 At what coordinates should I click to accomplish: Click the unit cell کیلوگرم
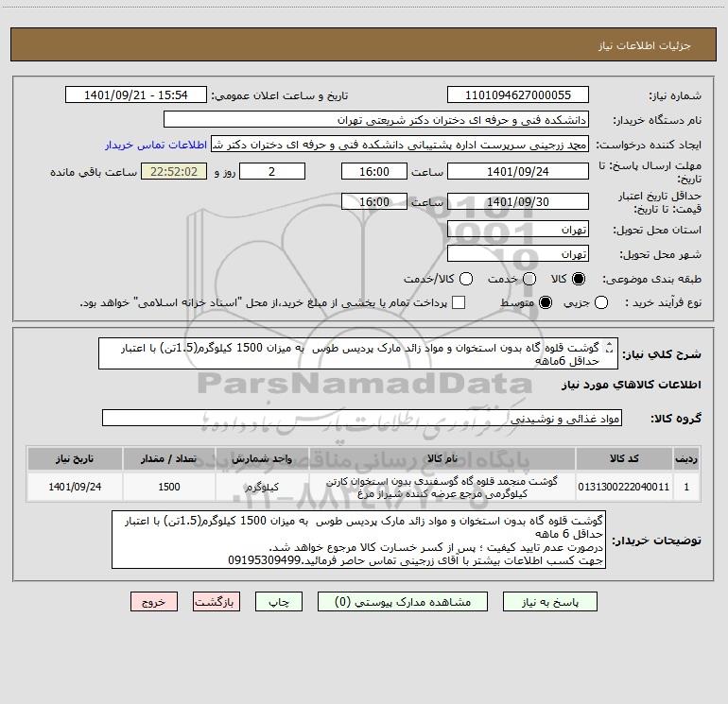point(262,487)
